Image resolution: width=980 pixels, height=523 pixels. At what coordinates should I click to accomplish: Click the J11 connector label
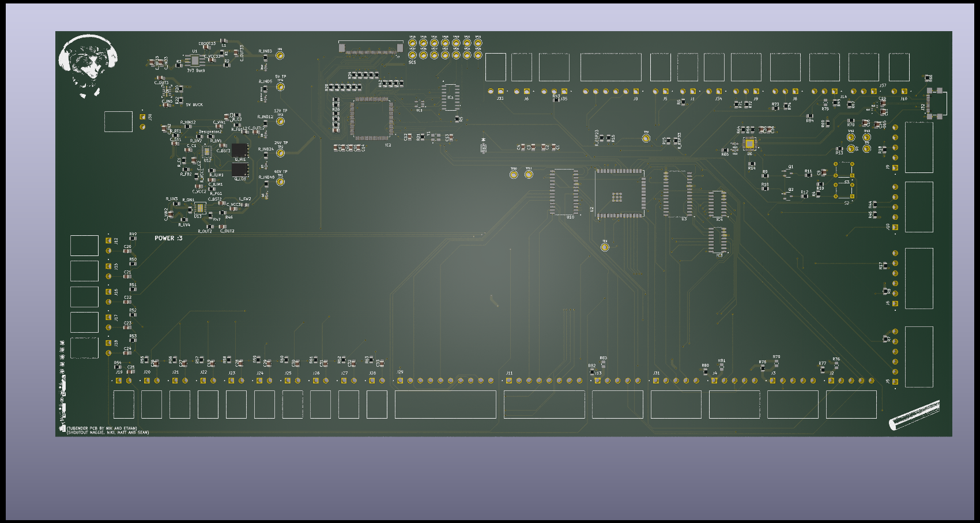pyautogui.click(x=510, y=373)
